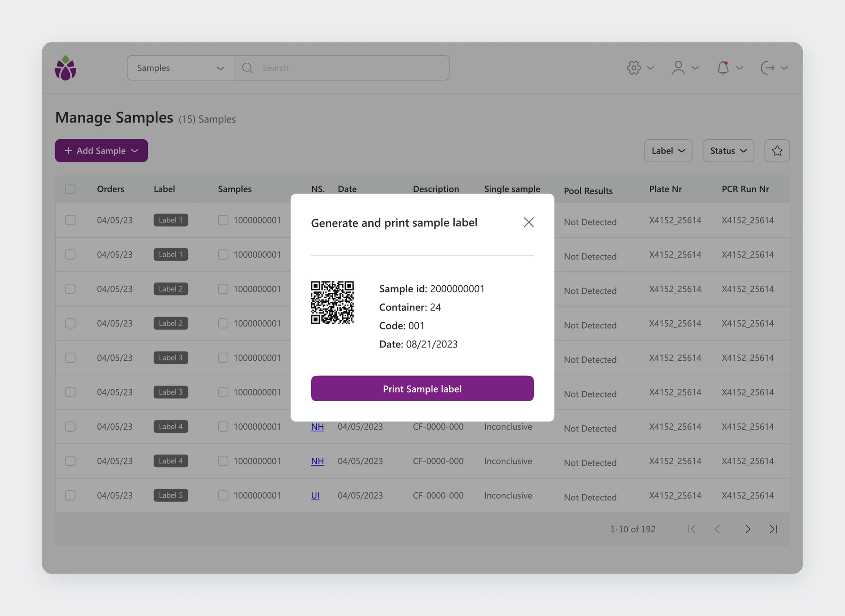This screenshot has height=616, width=845.
Task: Open the NH link in the second Label 4 row
Action: 317,461
